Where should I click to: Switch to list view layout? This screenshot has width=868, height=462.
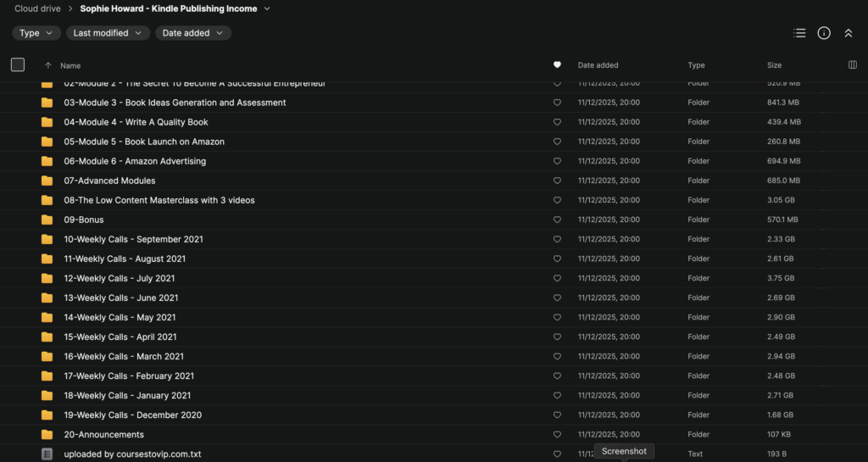pyautogui.click(x=799, y=33)
